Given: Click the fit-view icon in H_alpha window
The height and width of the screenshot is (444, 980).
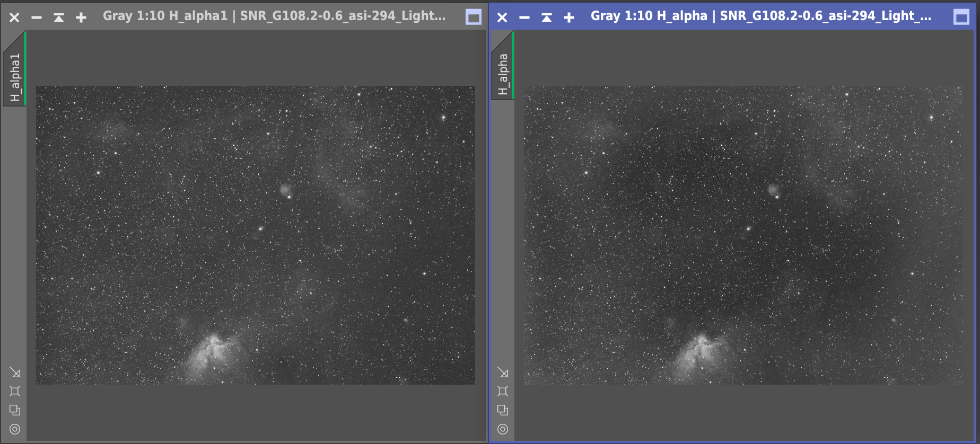Looking at the screenshot, I should 503,391.
